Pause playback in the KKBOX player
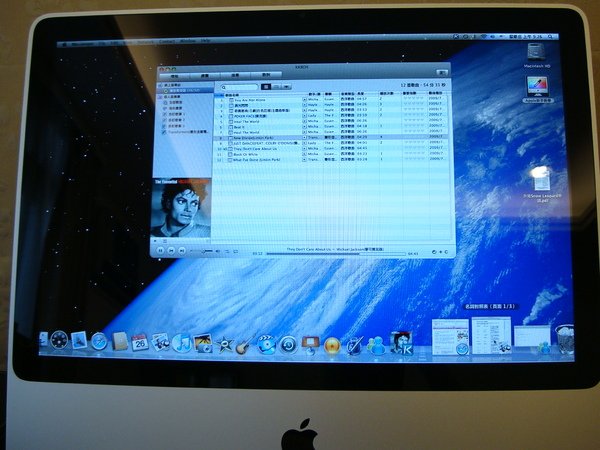Viewport: 600px width, 450px height. click(x=161, y=250)
